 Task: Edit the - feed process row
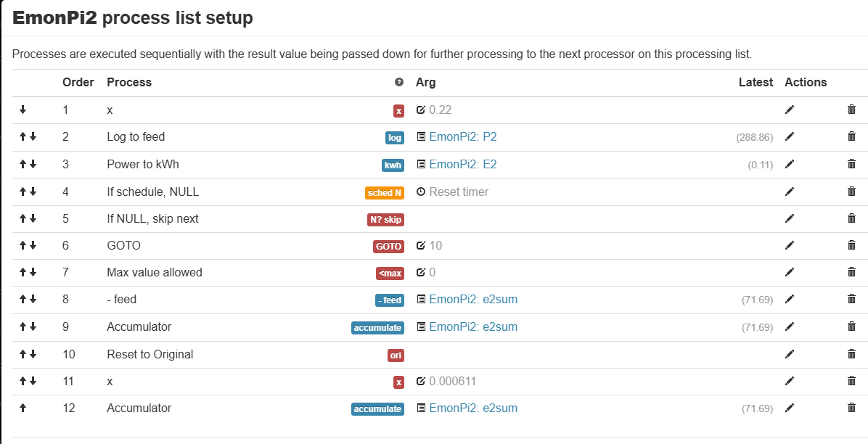click(x=790, y=299)
